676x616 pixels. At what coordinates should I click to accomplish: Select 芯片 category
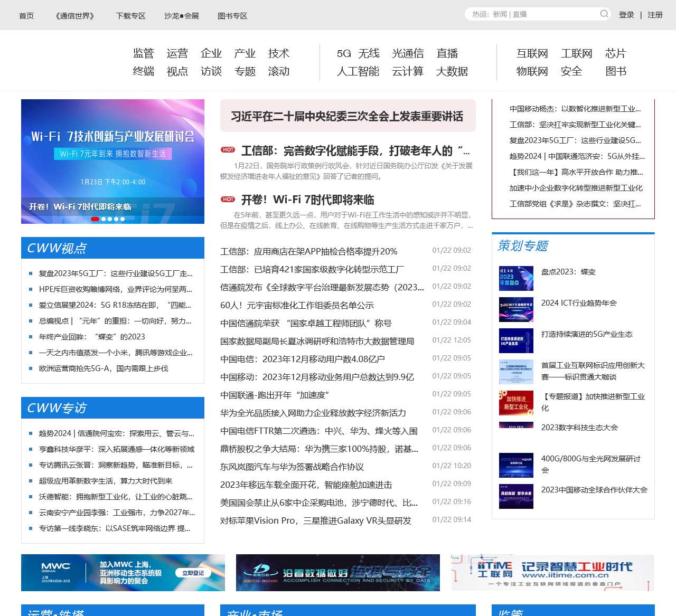click(616, 53)
